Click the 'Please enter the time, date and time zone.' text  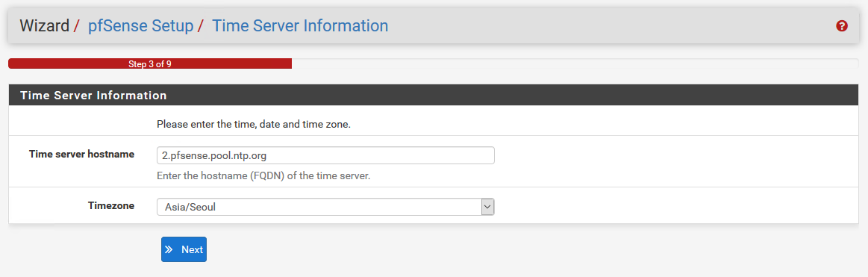[x=254, y=125]
